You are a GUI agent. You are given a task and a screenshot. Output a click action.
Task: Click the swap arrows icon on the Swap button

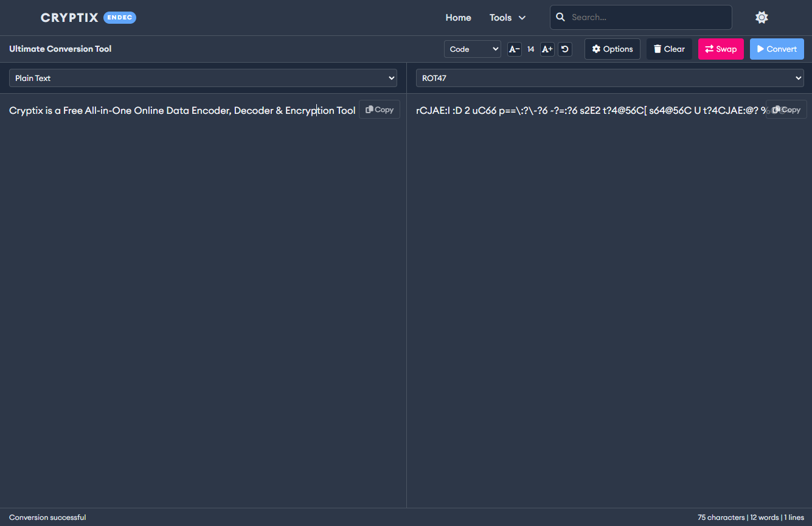click(710, 49)
